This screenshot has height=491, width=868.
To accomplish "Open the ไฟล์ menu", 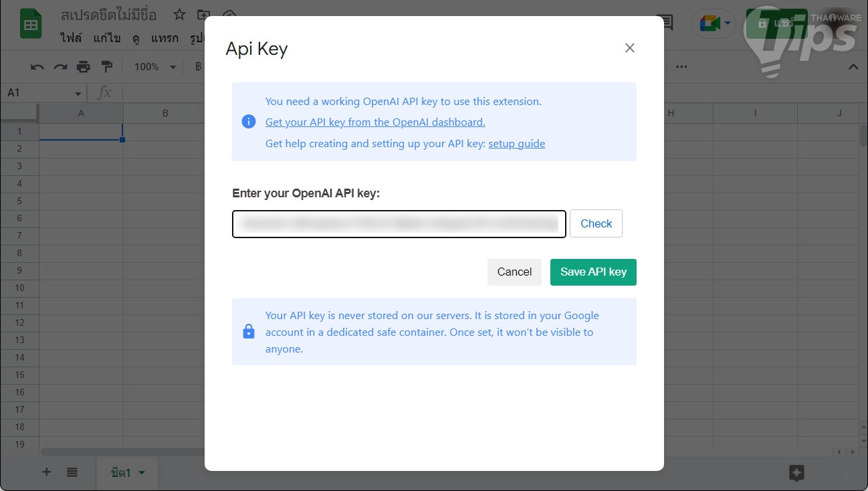I will coord(70,38).
